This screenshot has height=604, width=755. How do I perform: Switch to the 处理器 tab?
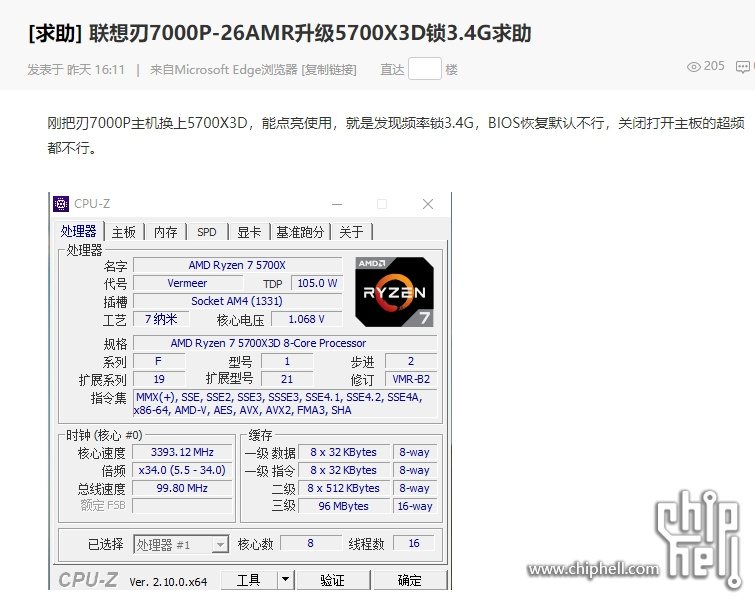(78, 231)
